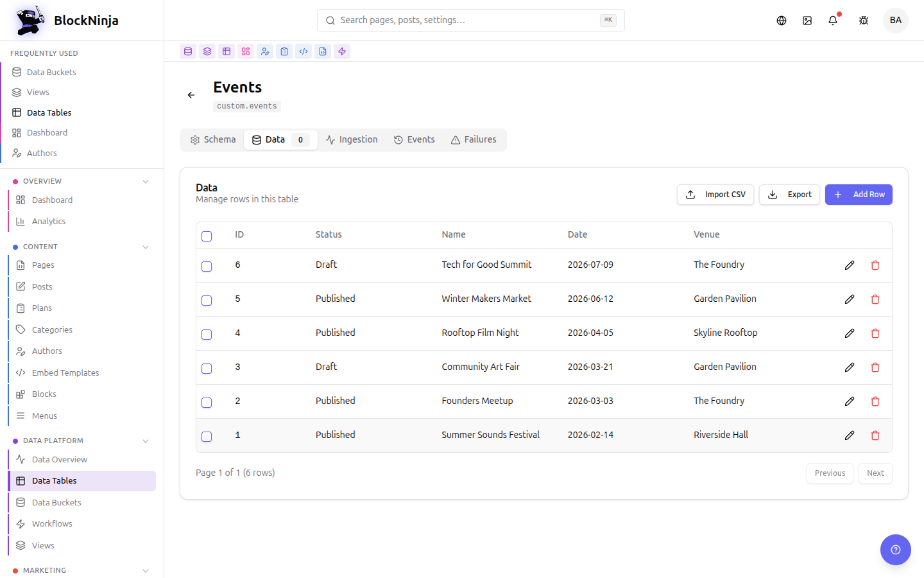The height and width of the screenshot is (578, 924).
Task: Open Data Overview in the sidebar
Action: 82,460
